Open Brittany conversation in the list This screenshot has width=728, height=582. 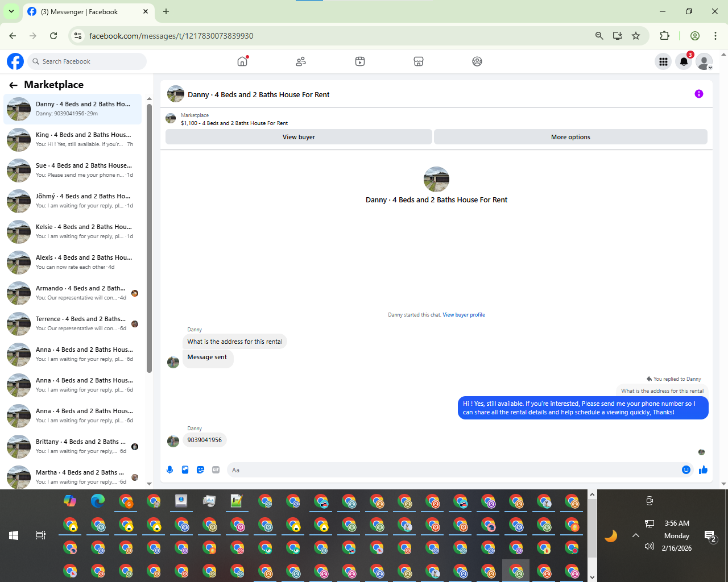(x=73, y=447)
